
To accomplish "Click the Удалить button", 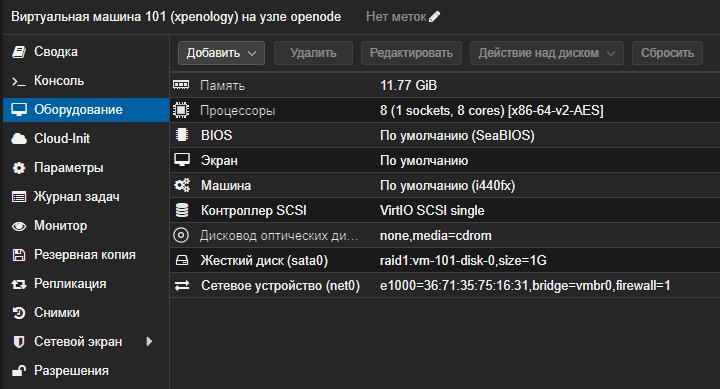I will pos(313,53).
